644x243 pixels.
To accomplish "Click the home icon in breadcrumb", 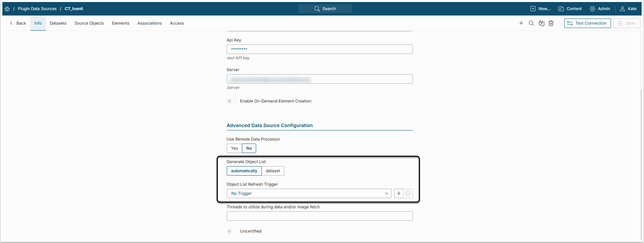I will (x=7, y=9).
